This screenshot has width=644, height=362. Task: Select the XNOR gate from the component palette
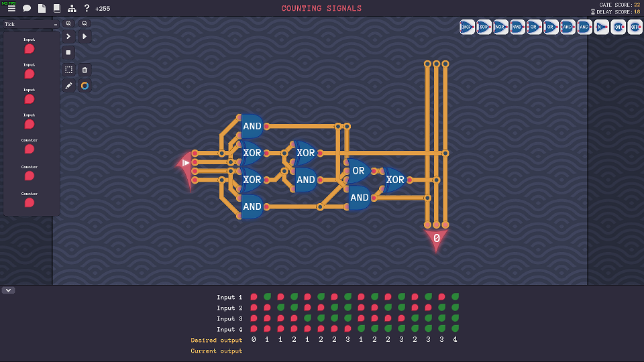click(x=467, y=27)
